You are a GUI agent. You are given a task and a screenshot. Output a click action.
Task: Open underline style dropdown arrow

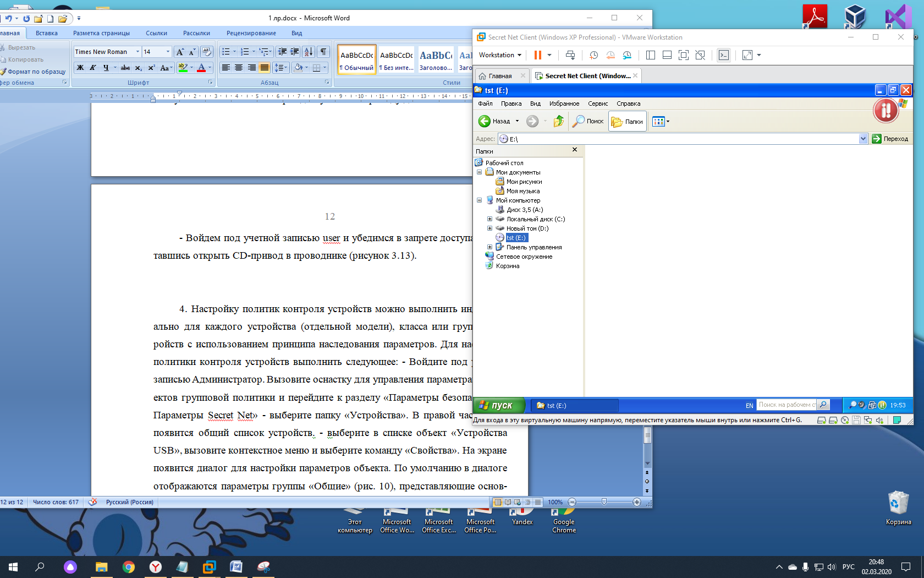coord(115,68)
